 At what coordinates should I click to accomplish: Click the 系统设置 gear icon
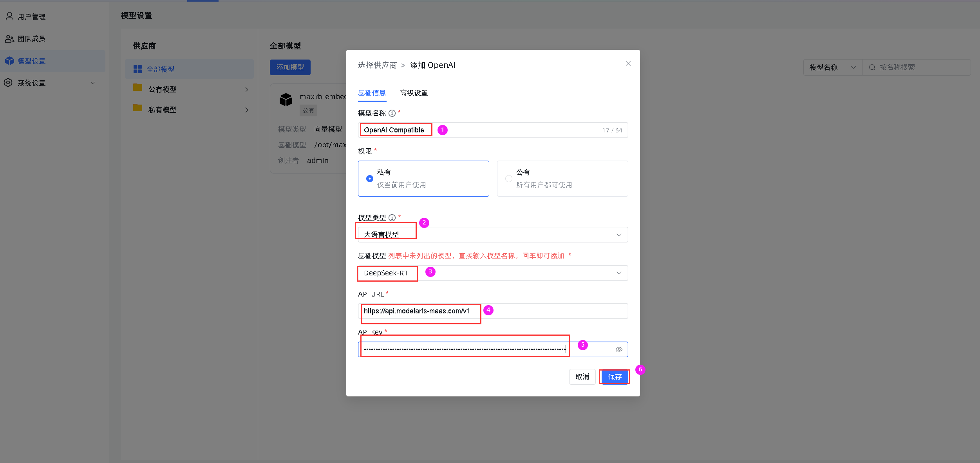point(8,83)
